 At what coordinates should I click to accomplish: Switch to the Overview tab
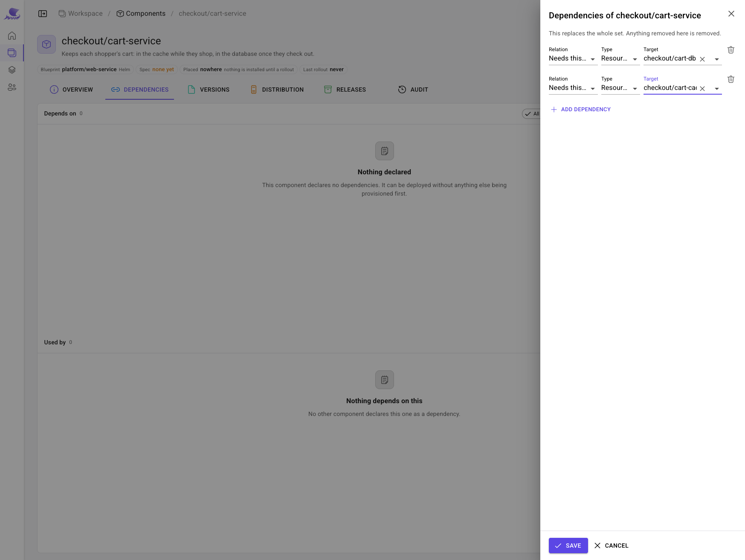pyautogui.click(x=71, y=89)
